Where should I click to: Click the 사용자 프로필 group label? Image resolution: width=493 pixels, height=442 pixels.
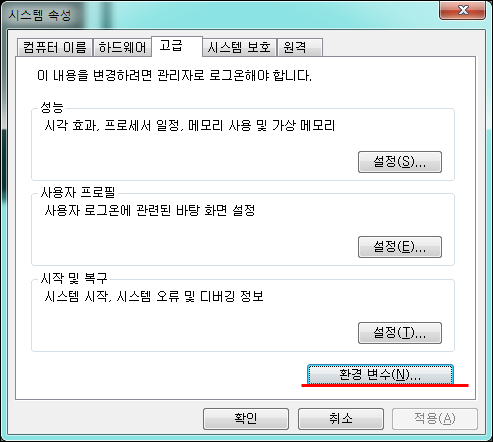coord(78,192)
